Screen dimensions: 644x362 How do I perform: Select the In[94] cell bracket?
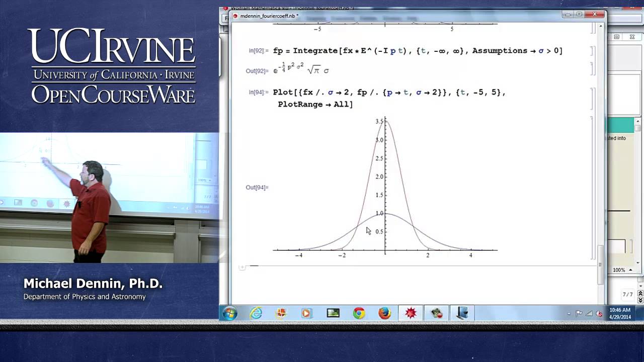click(x=593, y=99)
